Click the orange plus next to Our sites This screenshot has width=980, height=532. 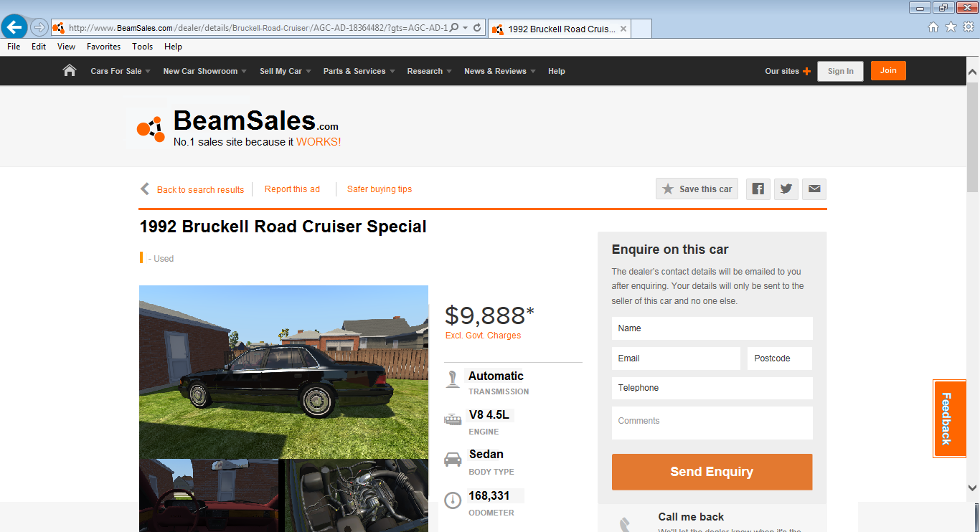point(806,71)
